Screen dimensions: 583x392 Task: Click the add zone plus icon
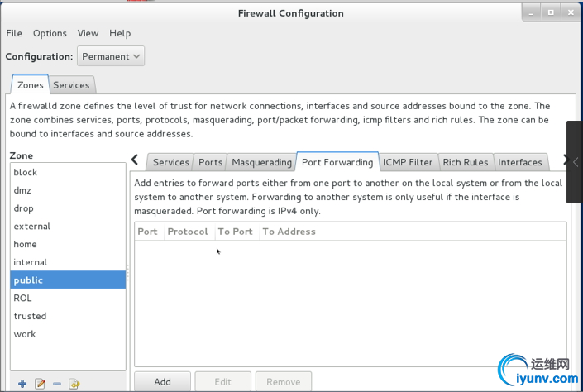[22, 384]
